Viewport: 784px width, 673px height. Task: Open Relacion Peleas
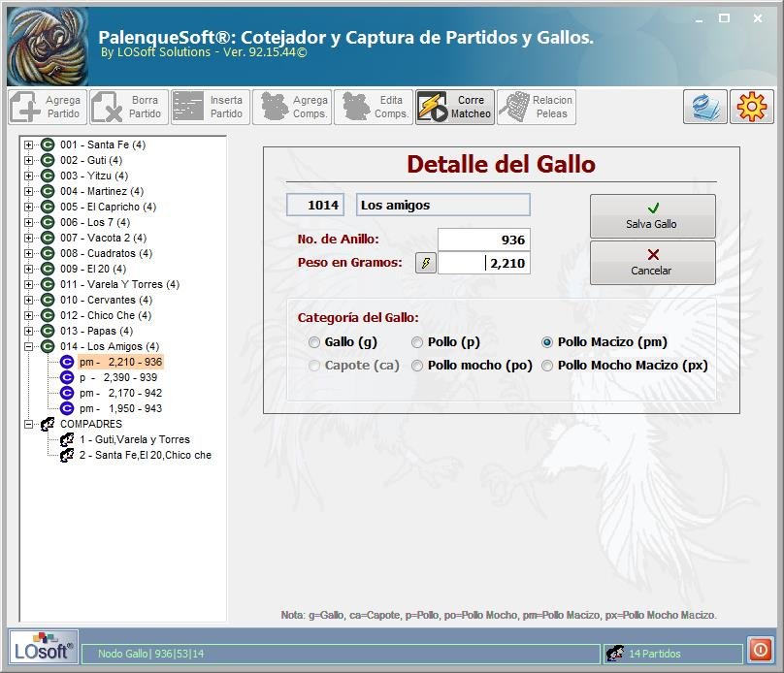pyautogui.click(x=536, y=107)
